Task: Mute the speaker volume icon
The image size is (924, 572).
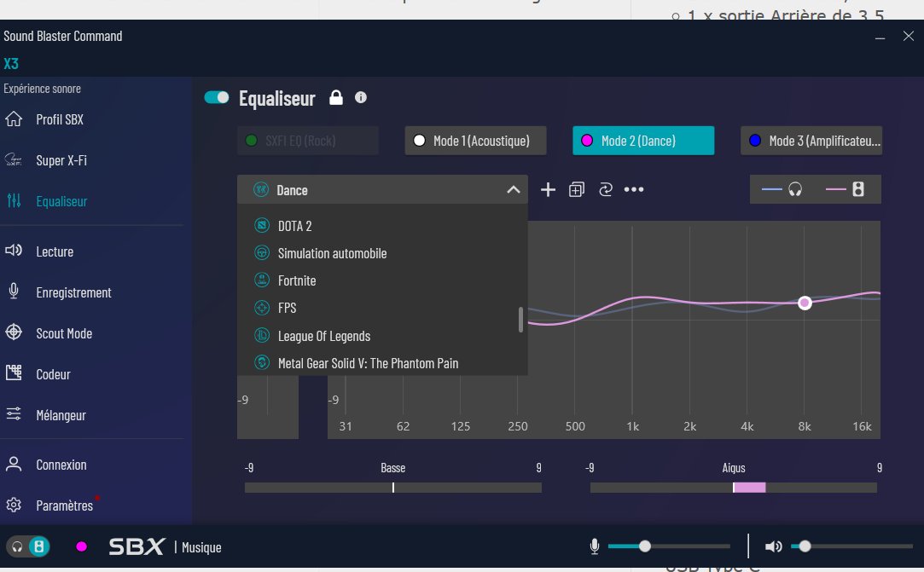Action: point(773,546)
